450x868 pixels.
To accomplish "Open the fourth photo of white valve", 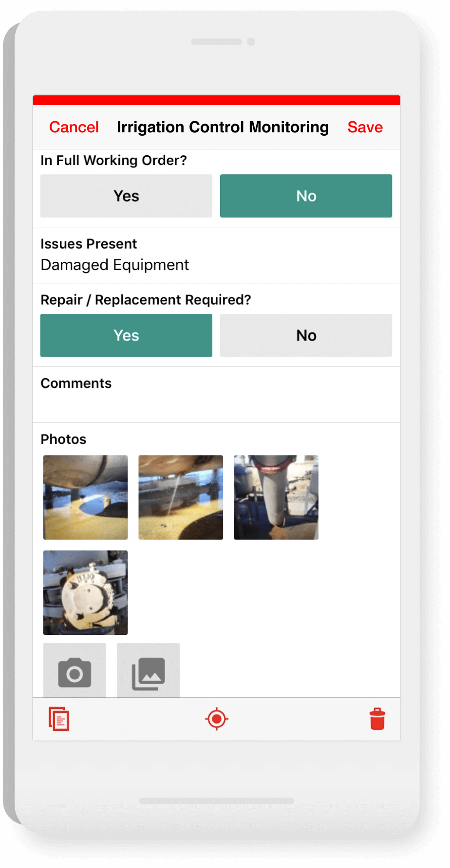I will click(85, 593).
